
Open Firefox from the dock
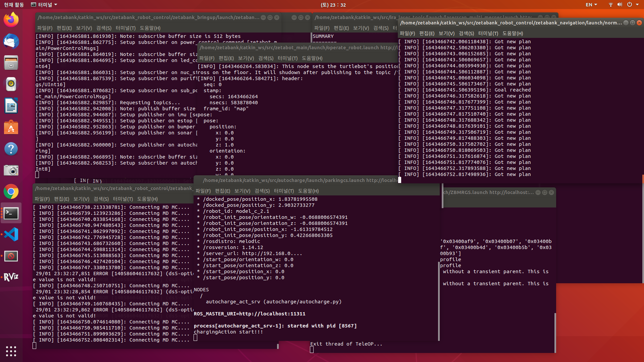click(11, 20)
